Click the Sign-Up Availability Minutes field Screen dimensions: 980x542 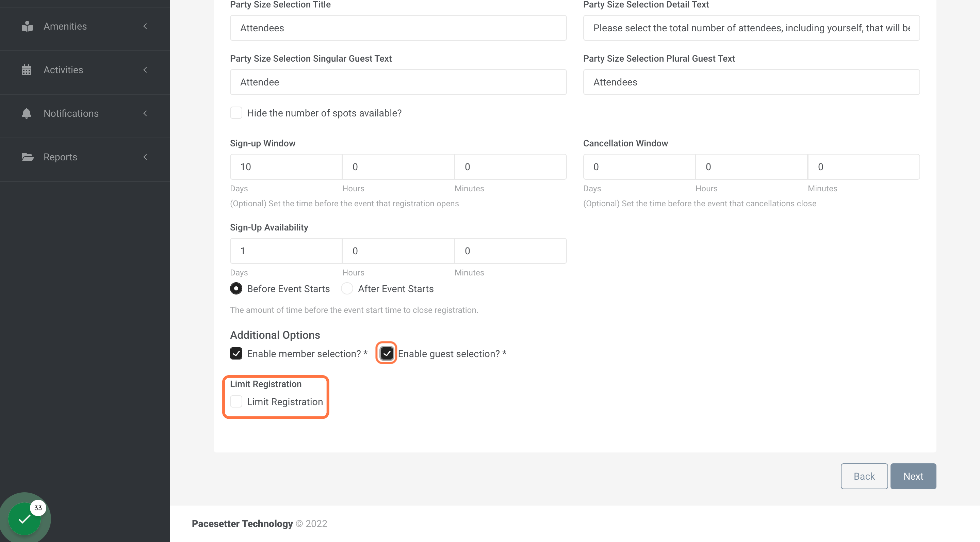tap(510, 251)
